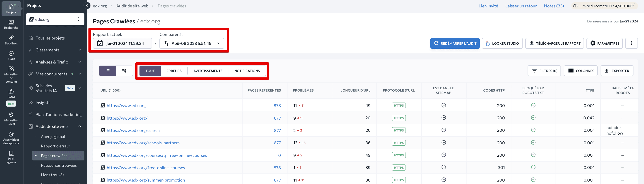Open Notes (33) link
The height and width of the screenshot is (184, 644).
(x=554, y=6)
